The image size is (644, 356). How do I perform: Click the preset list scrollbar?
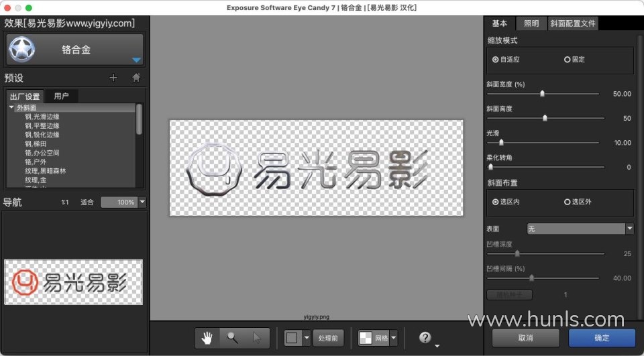click(x=140, y=119)
